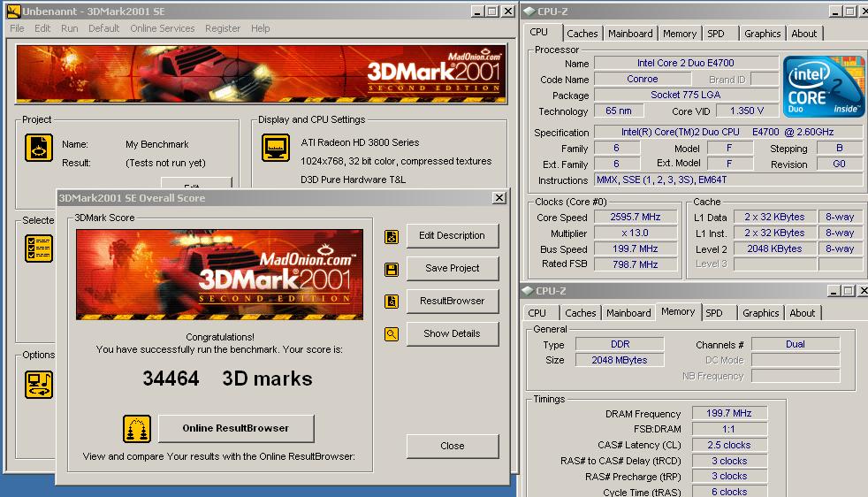Click the CAS# Latency value 2.5 clocks

(729, 445)
